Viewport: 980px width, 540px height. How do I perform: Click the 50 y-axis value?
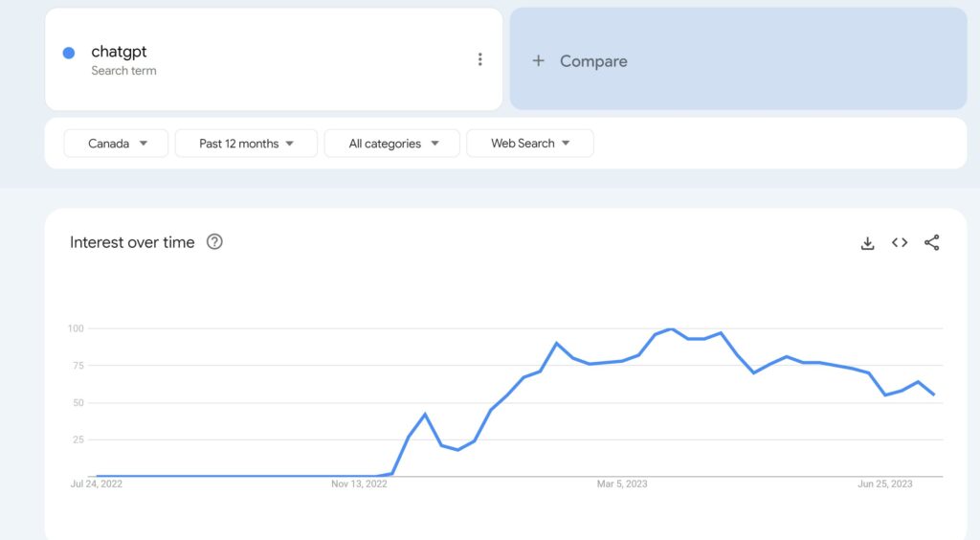(x=78, y=402)
